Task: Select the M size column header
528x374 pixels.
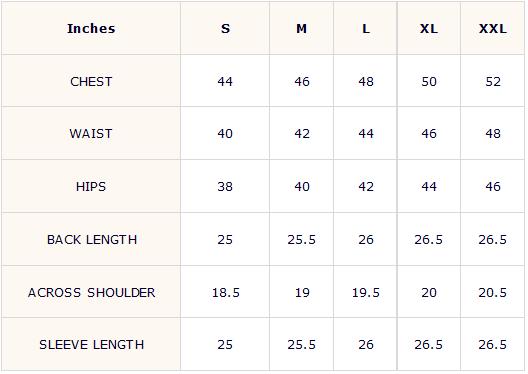Action: [x=301, y=29]
